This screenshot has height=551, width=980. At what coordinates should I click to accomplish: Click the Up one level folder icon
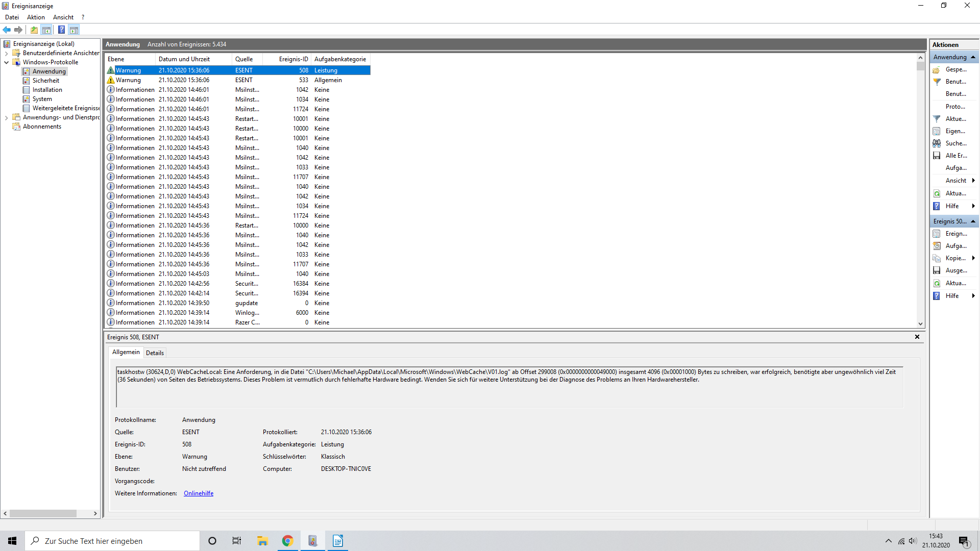tap(34, 30)
